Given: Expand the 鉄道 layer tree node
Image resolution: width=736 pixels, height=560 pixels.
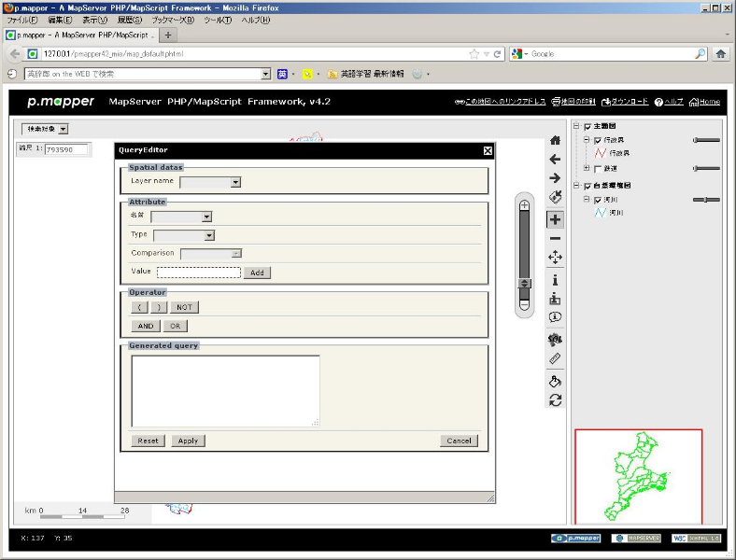Looking at the screenshot, I should point(587,168).
